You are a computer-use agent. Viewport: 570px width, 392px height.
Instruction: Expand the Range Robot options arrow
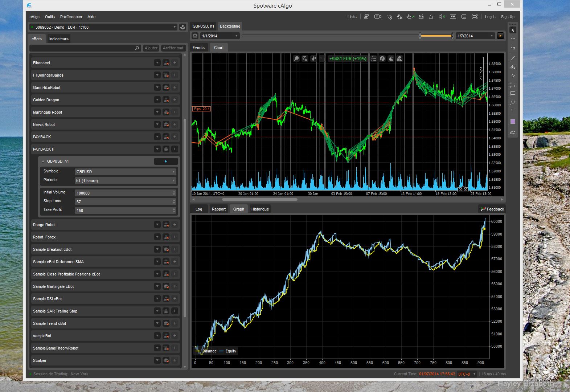(x=157, y=225)
